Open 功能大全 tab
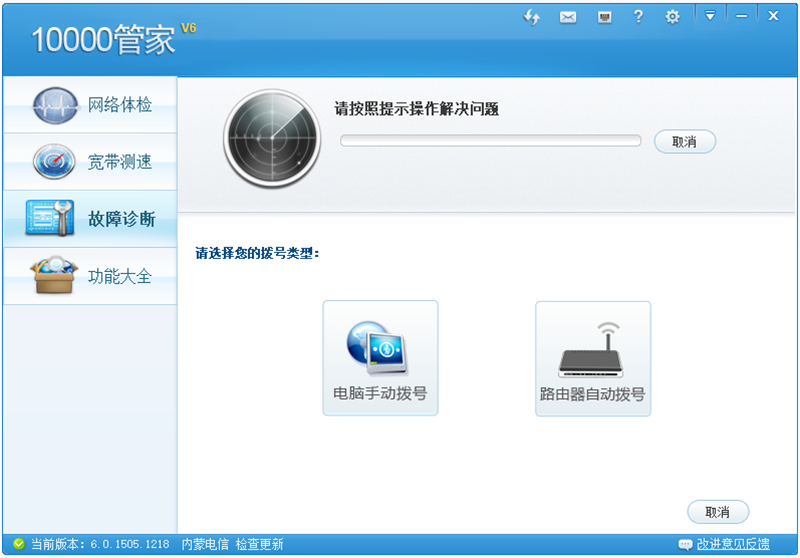800x558 pixels. click(x=90, y=276)
